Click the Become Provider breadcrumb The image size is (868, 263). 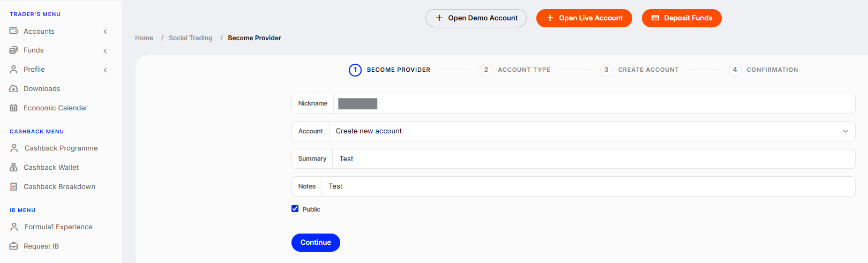[x=255, y=38]
